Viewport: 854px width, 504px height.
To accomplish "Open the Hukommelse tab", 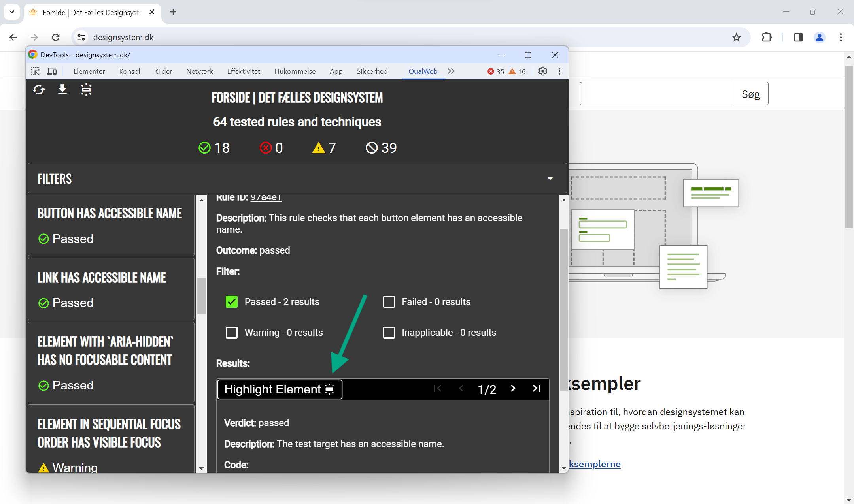I will pos(295,71).
